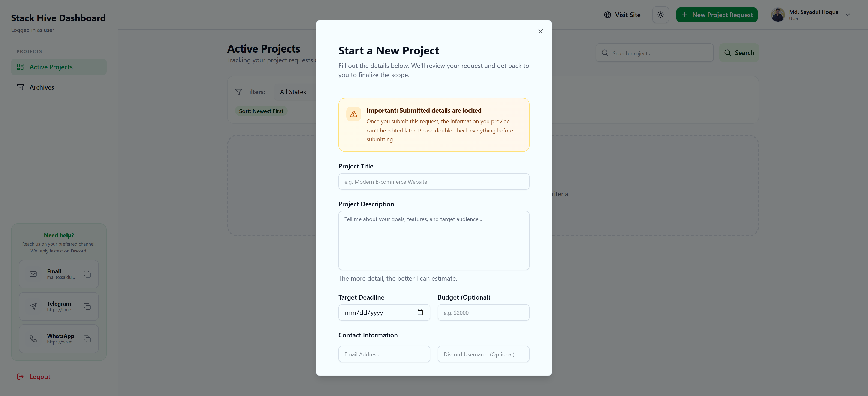Click the filter funnel icon
The width and height of the screenshot is (868, 396).
click(x=238, y=92)
